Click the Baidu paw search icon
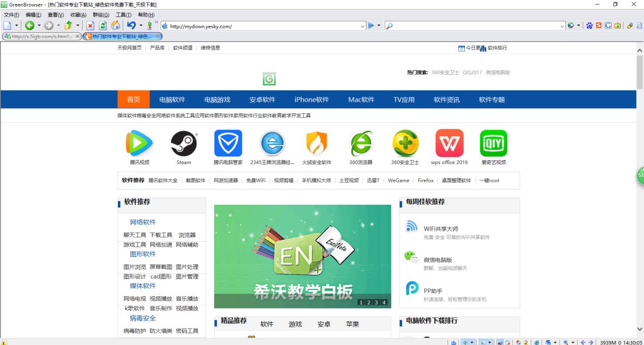 [589, 25]
